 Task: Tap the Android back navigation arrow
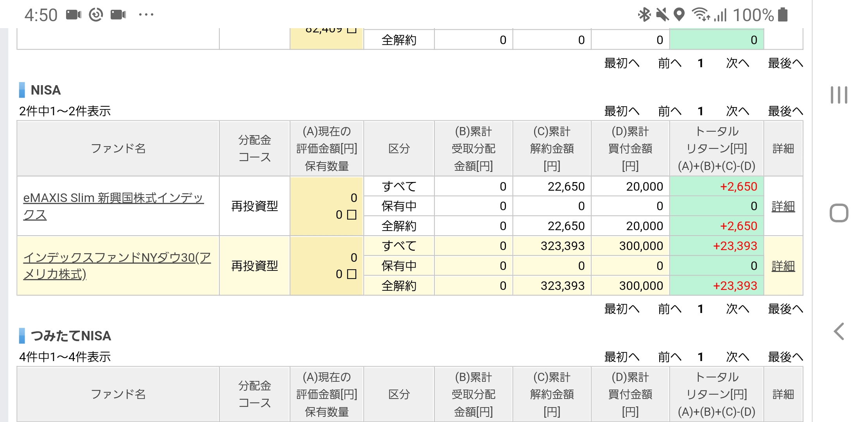(839, 331)
